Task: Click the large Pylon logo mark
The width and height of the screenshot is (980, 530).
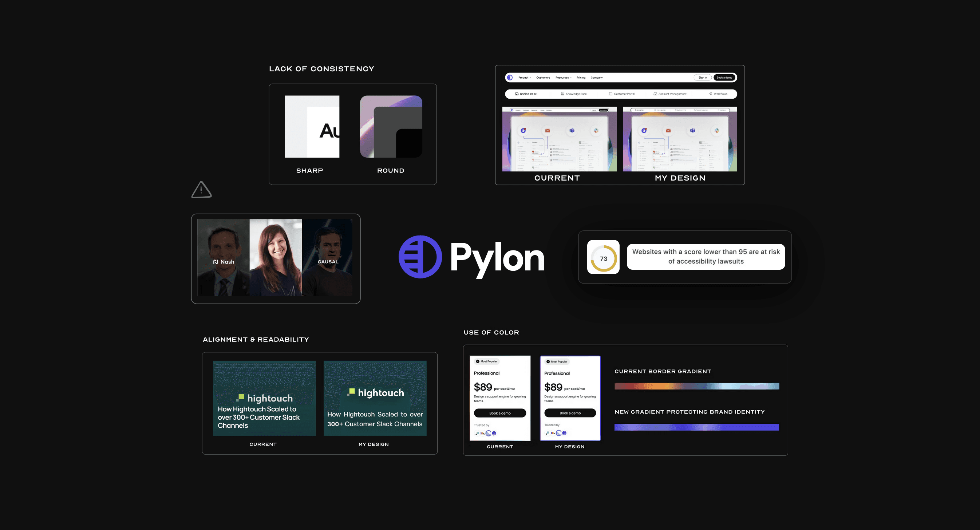Action: (420, 257)
